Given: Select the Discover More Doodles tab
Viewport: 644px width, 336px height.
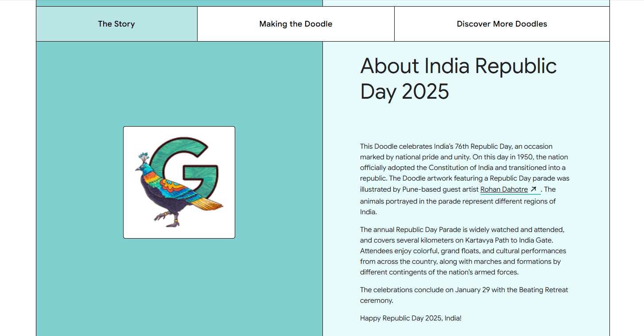Looking at the screenshot, I should pos(501,24).
